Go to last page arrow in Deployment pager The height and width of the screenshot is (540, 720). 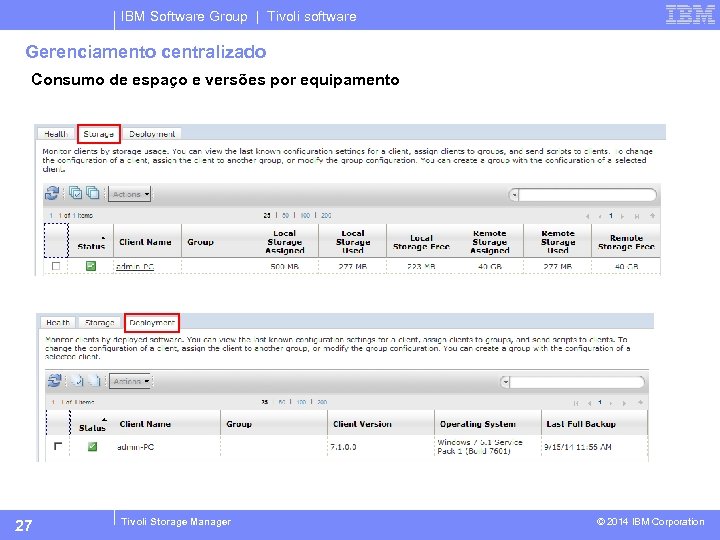624,403
